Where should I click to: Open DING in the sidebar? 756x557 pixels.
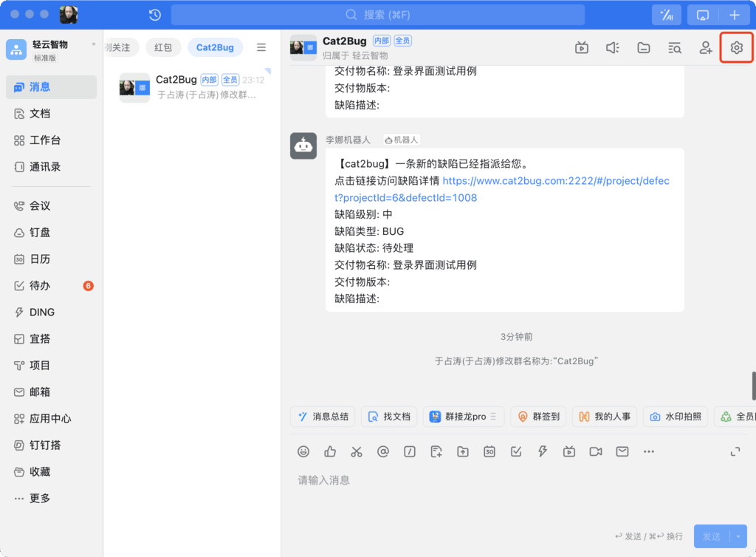pyautogui.click(x=51, y=312)
